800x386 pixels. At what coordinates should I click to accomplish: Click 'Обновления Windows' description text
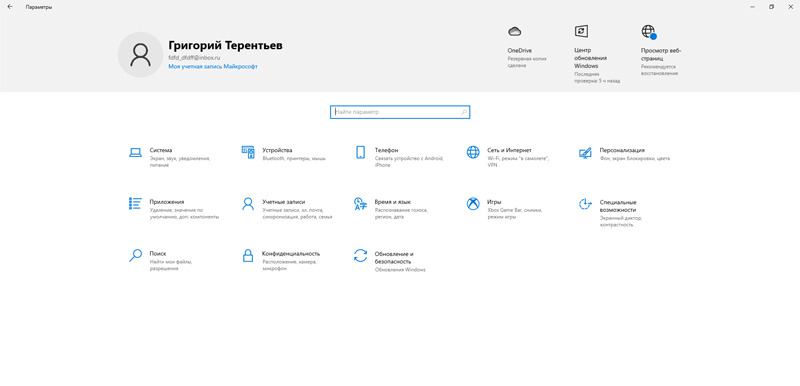(400, 270)
